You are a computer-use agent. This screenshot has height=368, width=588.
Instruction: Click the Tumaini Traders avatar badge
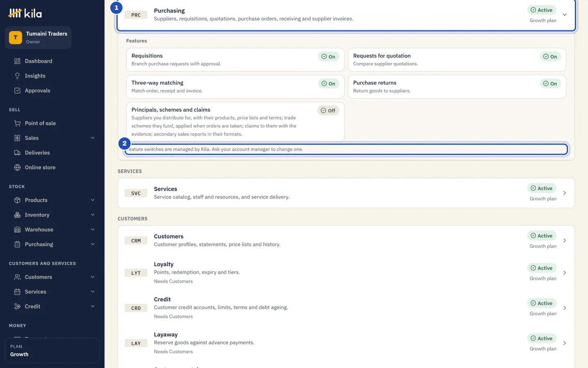click(x=16, y=38)
